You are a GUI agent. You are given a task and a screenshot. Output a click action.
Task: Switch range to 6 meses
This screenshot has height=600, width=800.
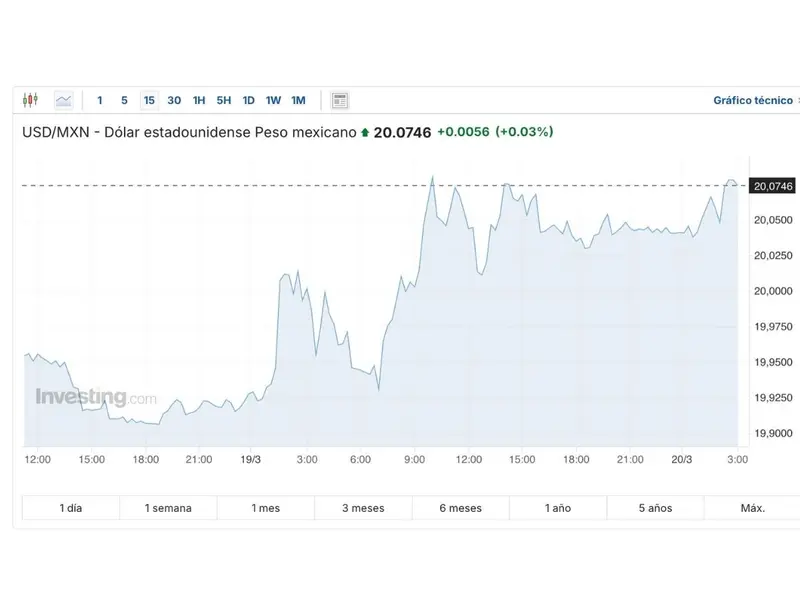460,508
